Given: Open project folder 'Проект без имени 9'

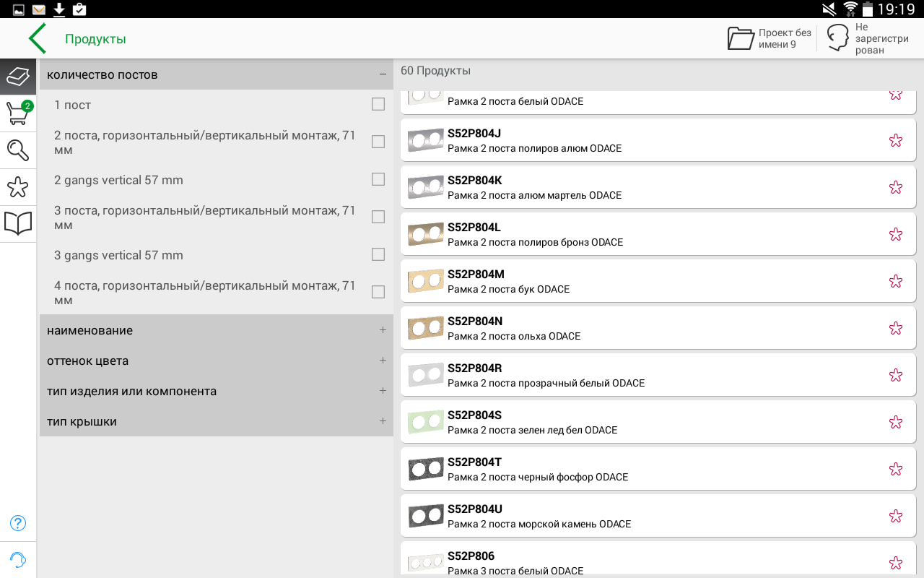Looking at the screenshot, I should (741, 38).
